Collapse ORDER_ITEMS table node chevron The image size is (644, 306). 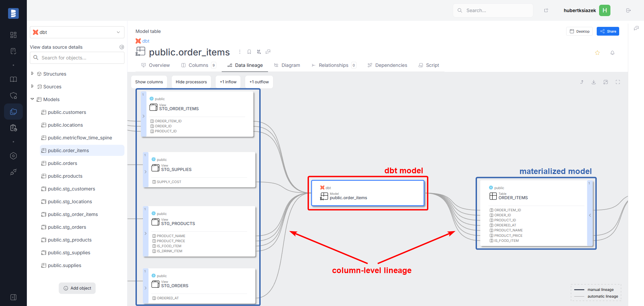coord(590,215)
